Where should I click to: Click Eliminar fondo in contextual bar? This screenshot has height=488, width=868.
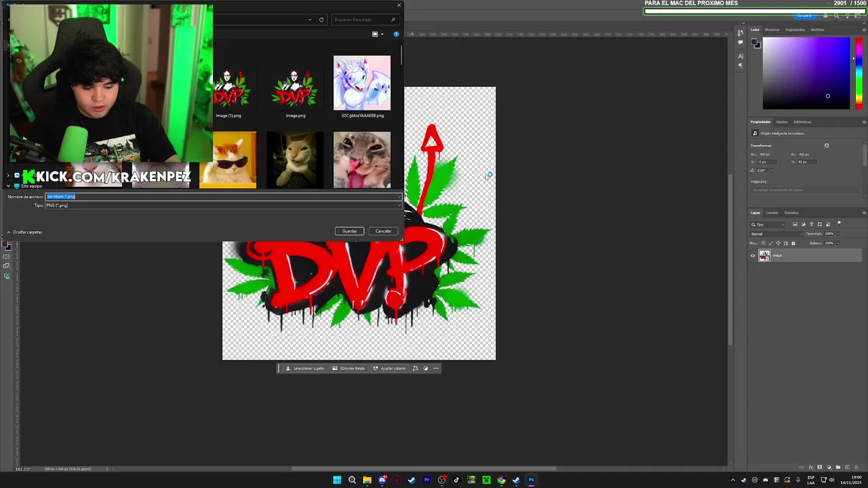click(x=349, y=369)
